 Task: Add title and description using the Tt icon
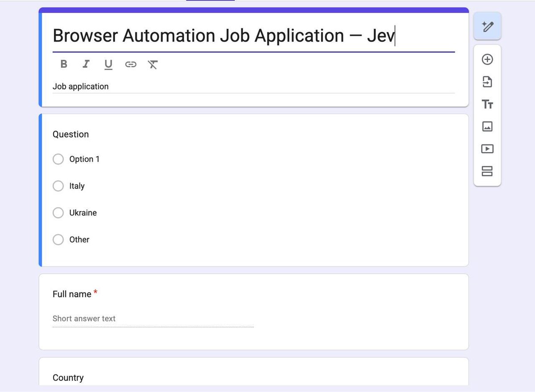point(487,104)
